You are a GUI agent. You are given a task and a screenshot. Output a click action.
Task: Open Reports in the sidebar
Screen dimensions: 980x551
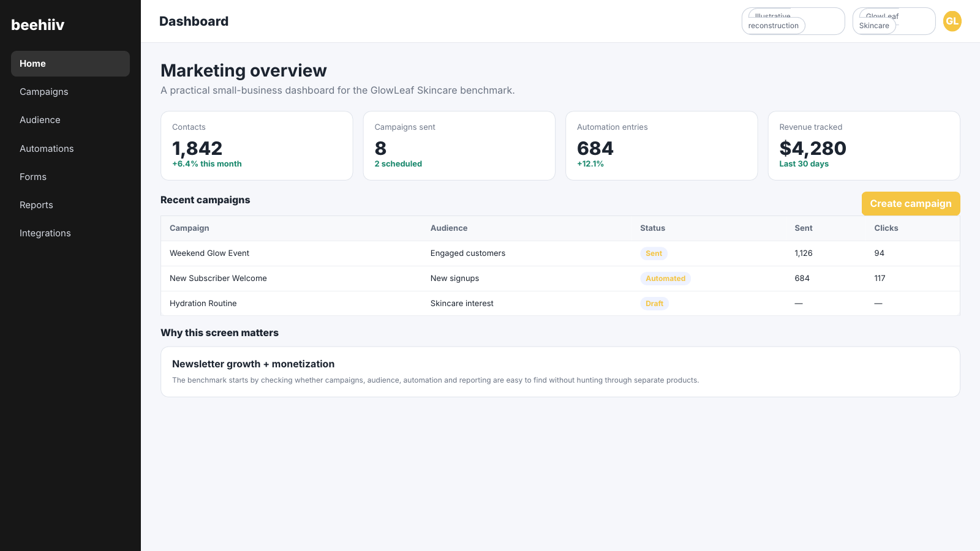[x=70, y=205]
